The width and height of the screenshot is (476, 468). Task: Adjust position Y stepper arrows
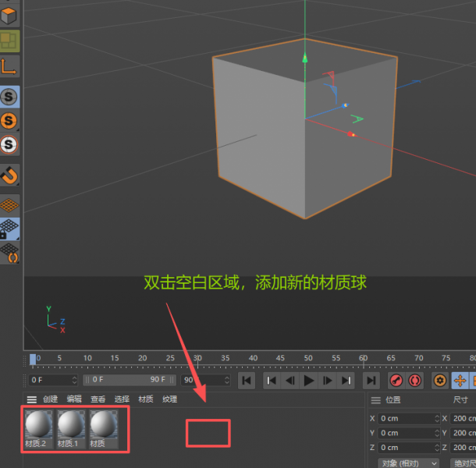tap(437, 433)
